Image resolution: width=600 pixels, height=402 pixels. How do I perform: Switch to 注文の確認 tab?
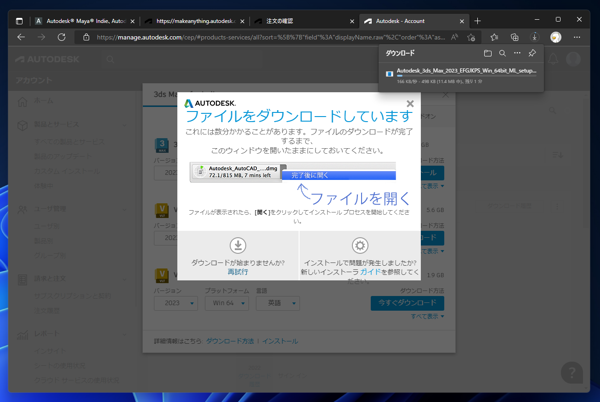[305, 21]
